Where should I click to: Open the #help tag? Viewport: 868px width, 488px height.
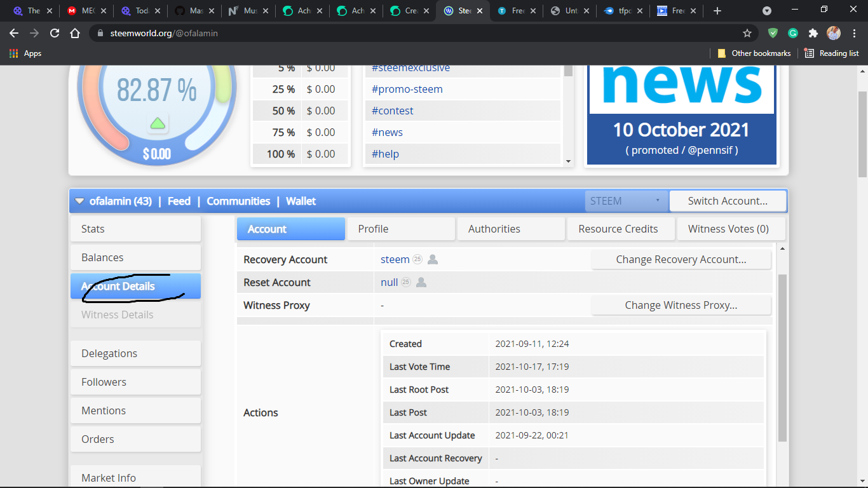coord(385,154)
